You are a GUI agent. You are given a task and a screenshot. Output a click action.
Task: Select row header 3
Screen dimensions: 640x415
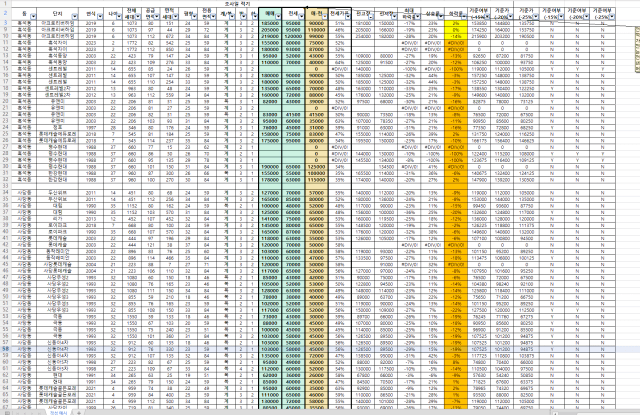[x=6, y=23]
